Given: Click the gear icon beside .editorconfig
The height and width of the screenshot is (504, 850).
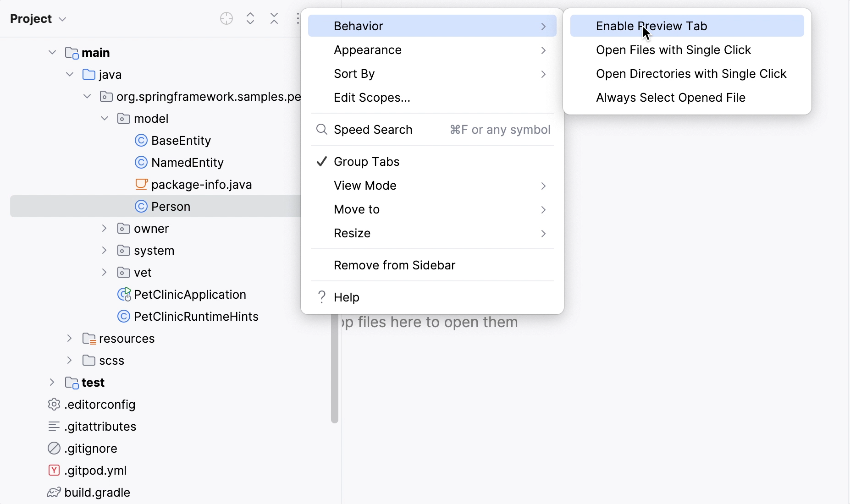Looking at the screenshot, I should (x=54, y=404).
